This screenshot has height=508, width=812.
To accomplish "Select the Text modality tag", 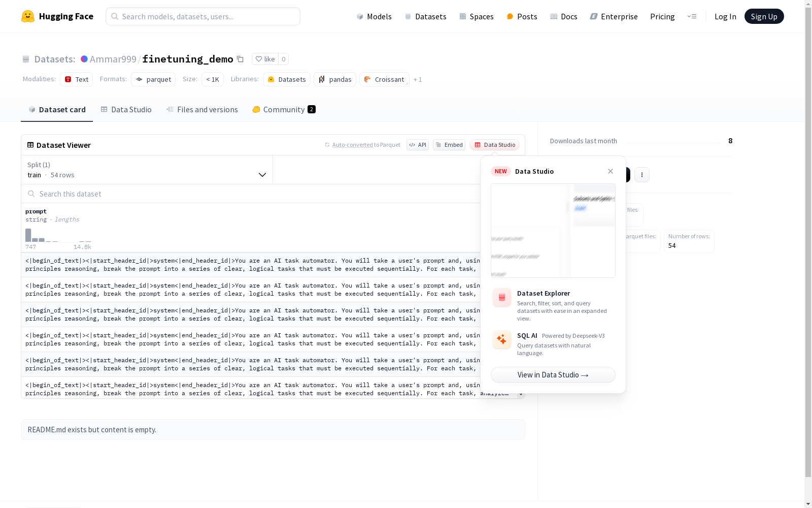I will [77, 79].
